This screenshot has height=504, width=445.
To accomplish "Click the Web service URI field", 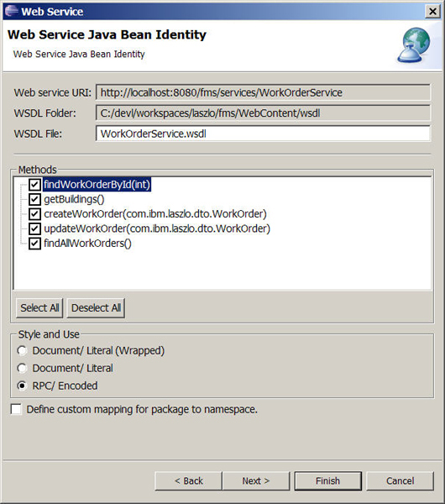I will point(263,92).
